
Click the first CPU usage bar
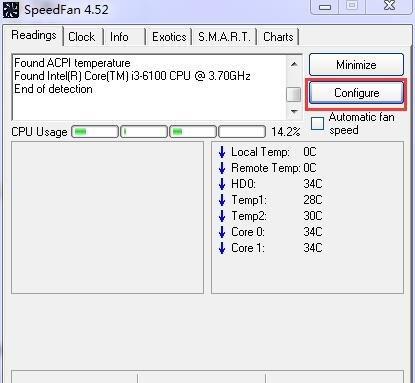click(95, 132)
